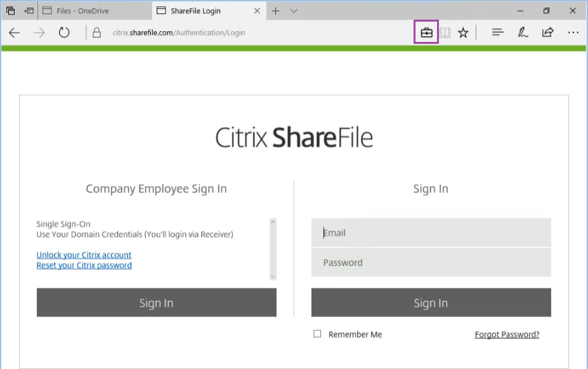Viewport: 588px width, 369px height.
Task: Click the Password input field
Action: 431,262
